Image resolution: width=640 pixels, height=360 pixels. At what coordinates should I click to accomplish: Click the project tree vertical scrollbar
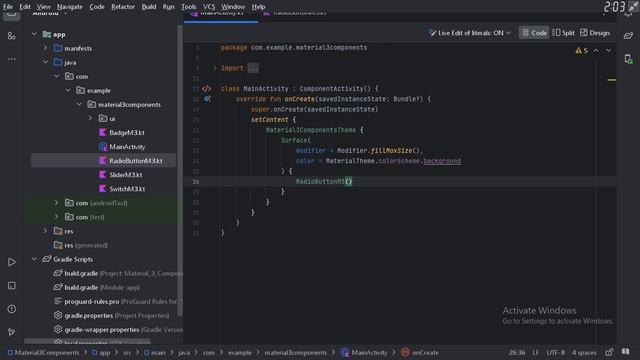[180, 171]
